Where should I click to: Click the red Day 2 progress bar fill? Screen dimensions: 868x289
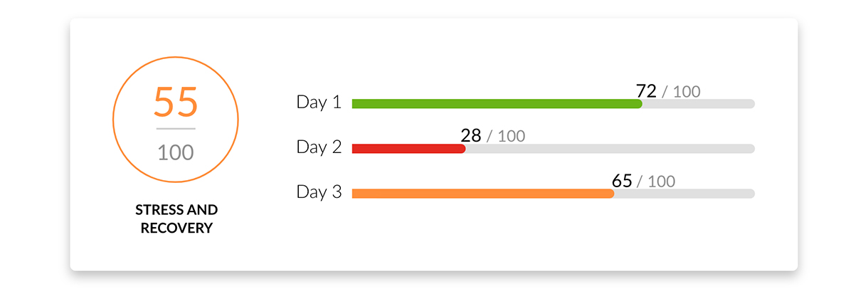[x=408, y=149]
